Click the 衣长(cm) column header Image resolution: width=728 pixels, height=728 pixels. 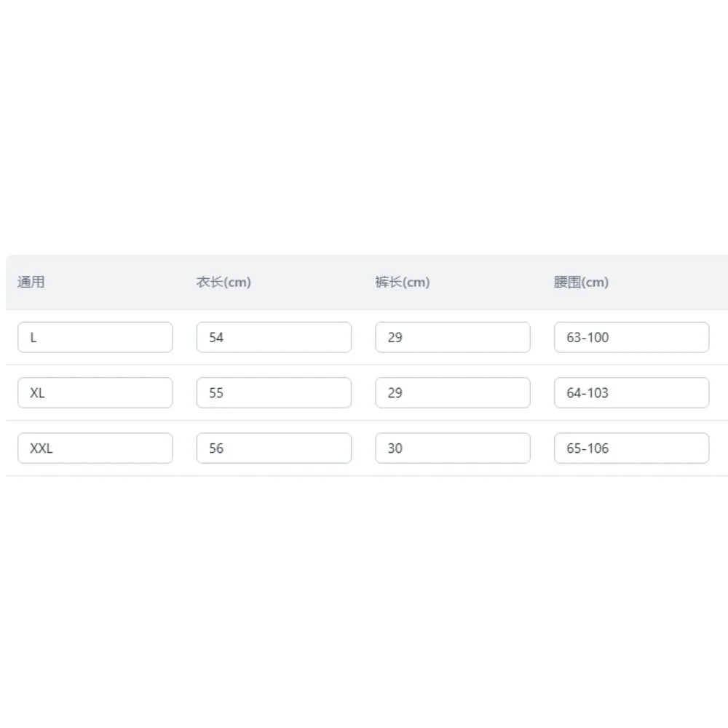[x=223, y=282]
